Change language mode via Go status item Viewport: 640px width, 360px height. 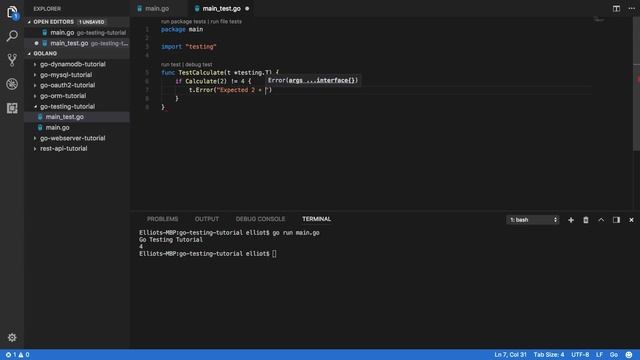coord(613,355)
